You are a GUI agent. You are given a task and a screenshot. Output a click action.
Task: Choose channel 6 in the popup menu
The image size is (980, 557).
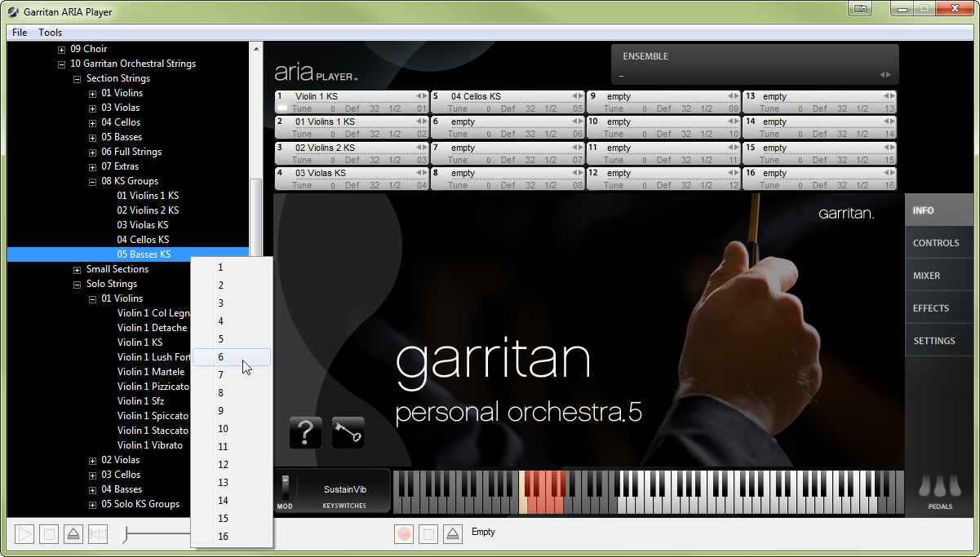click(x=232, y=357)
